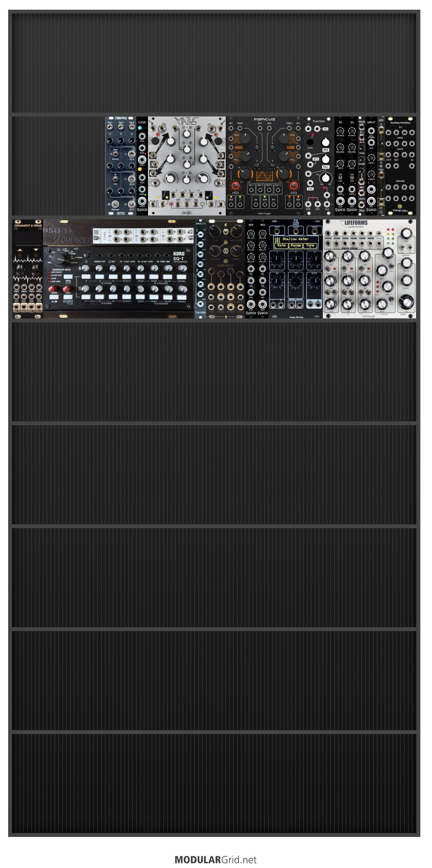Turn the RISE knob on Function module
Image resolution: width=432 pixels, height=868 pixels.
click(x=326, y=143)
